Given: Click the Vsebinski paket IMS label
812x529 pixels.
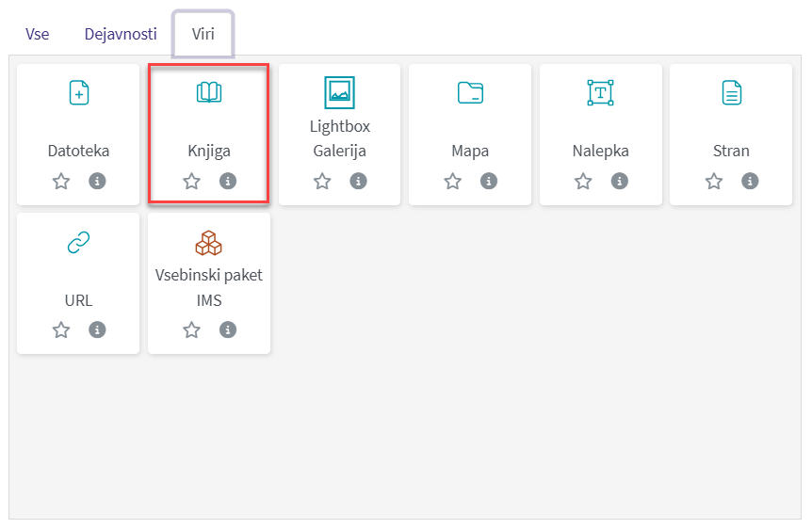Looking at the screenshot, I should click(x=209, y=288).
